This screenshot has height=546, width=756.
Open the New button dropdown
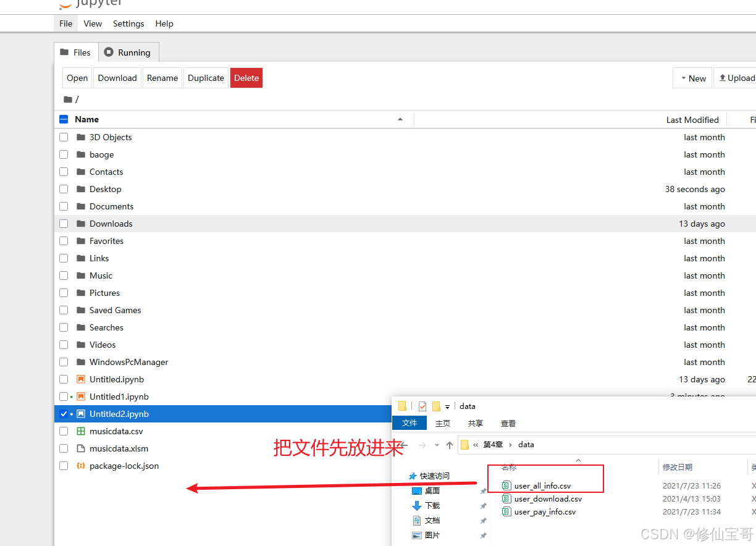coord(692,78)
